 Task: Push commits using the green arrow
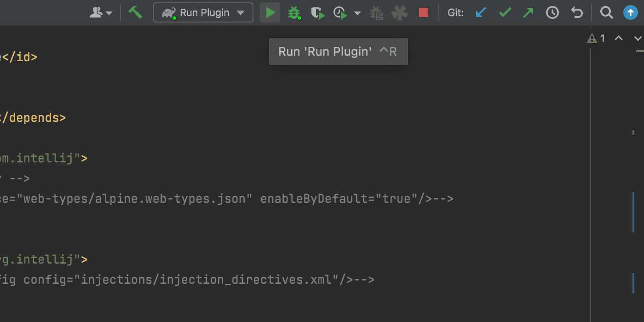click(x=528, y=12)
